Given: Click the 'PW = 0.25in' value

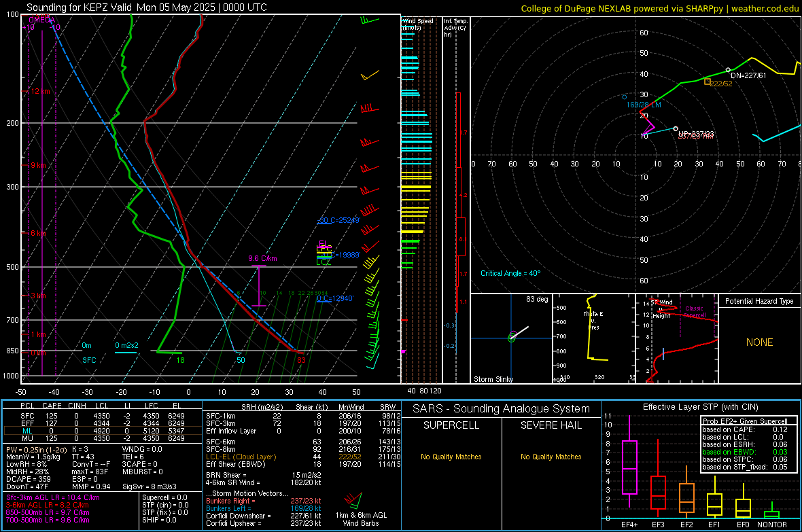Looking at the screenshot, I should pyautogui.click(x=37, y=449).
